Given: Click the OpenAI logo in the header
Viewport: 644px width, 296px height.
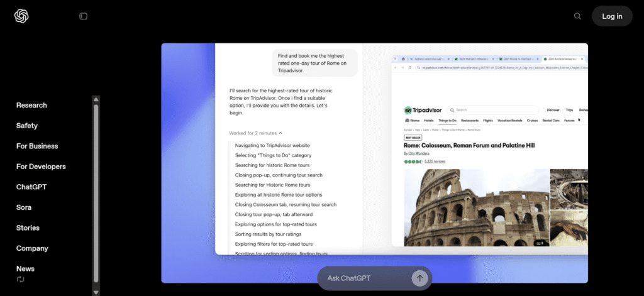Looking at the screenshot, I should pyautogui.click(x=21, y=16).
